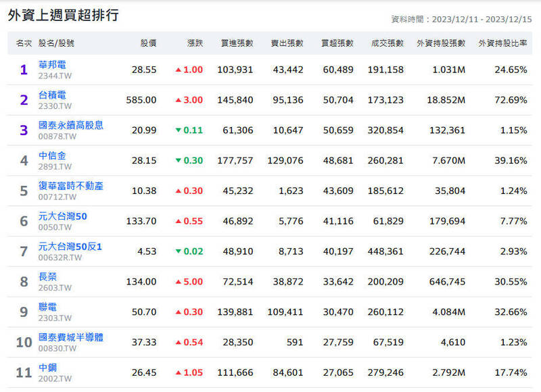Open the 台積電 stock link
Screen dimensions: 541x392
tap(52, 95)
